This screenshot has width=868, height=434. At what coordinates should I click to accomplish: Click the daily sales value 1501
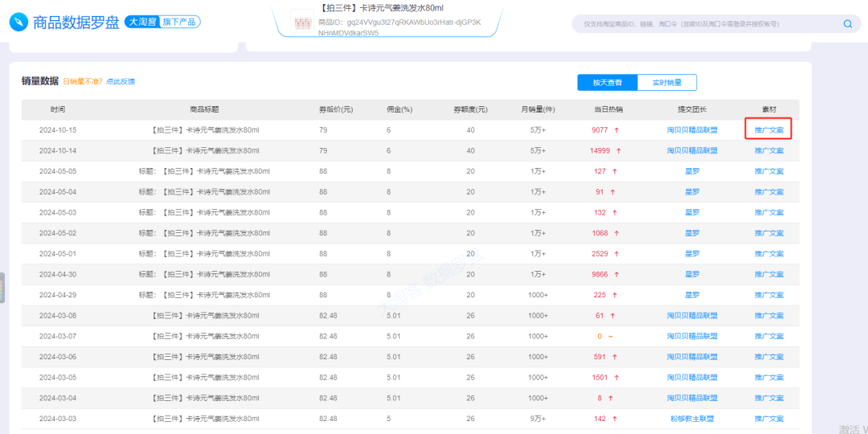point(600,378)
